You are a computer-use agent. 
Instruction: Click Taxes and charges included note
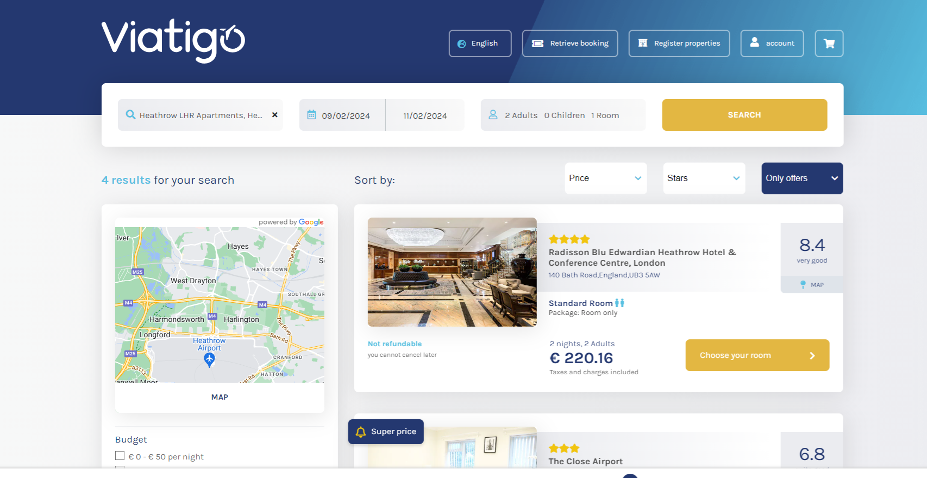click(594, 372)
